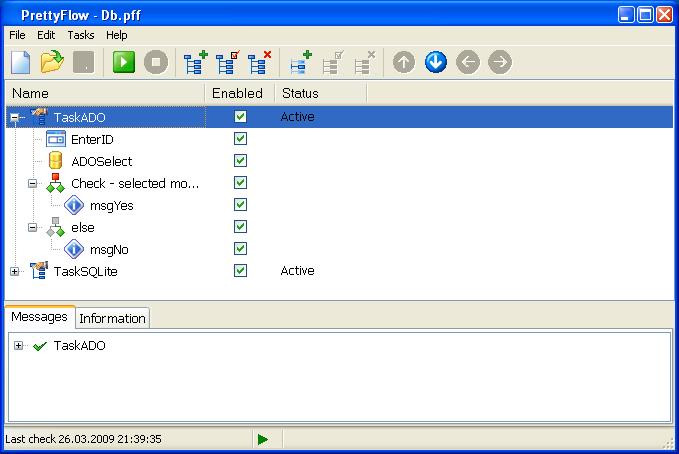The image size is (679, 454).
Task: Expand TaskADO in the Messages panel
Action: (x=18, y=346)
